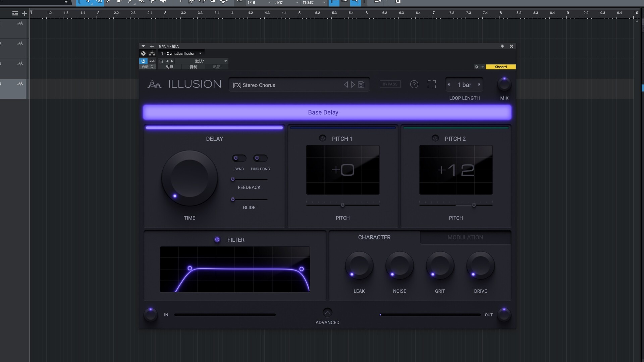Click the next preset triangle in the plugin header
The height and width of the screenshot is (362, 644).
click(x=172, y=61)
